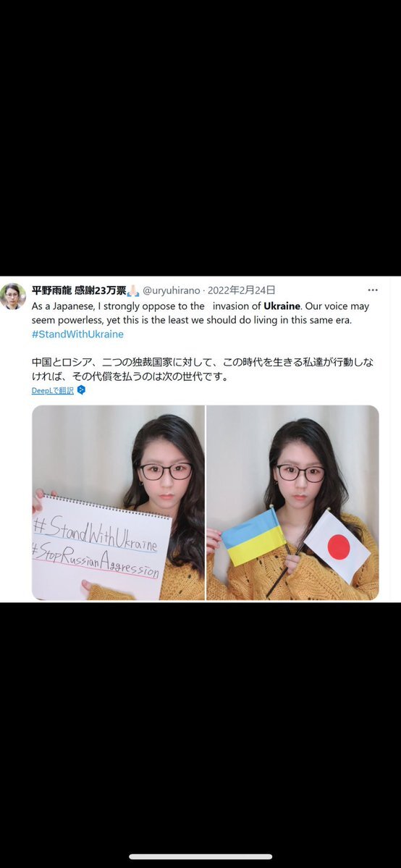Viewport: 401px width, 868px height.
Task: Click the blue DeepL logo icon
Action: [x=81, y=389]
